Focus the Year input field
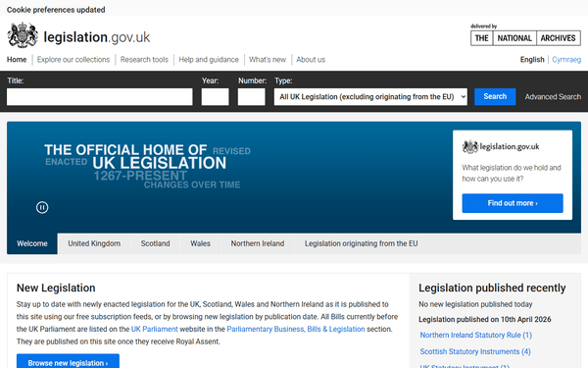This screenshot has height=368, width=588. click(x=215, y=97)
